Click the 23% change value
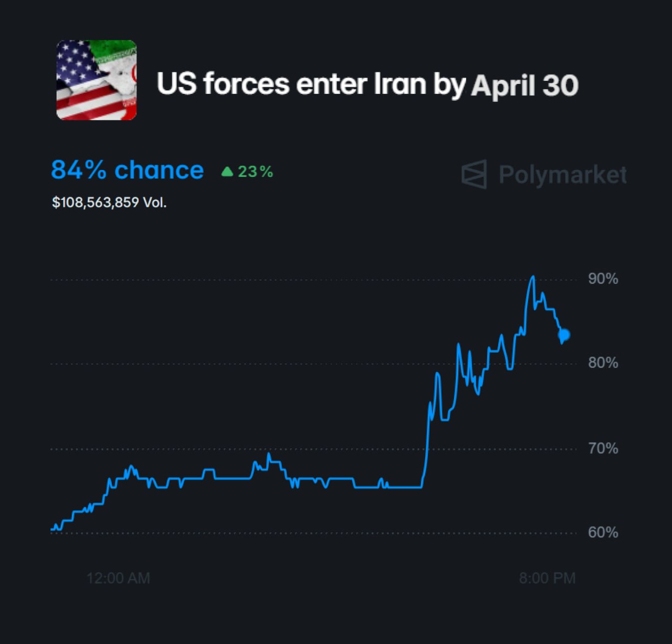The height and width of the screenshot is (644, 672). click(x=256, y=172)
